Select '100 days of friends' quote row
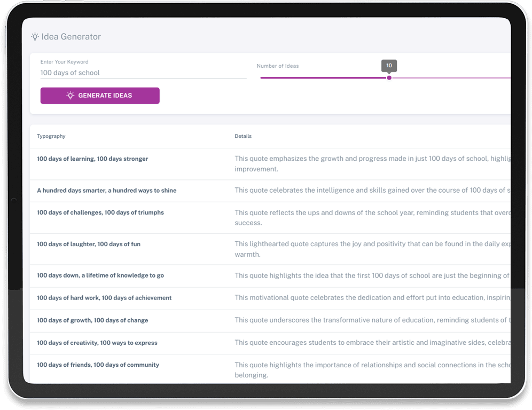The image size is (532, 410). tap(98, 365)
